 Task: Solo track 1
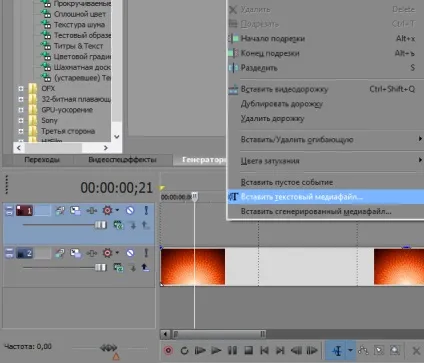(x=146, y=210)
